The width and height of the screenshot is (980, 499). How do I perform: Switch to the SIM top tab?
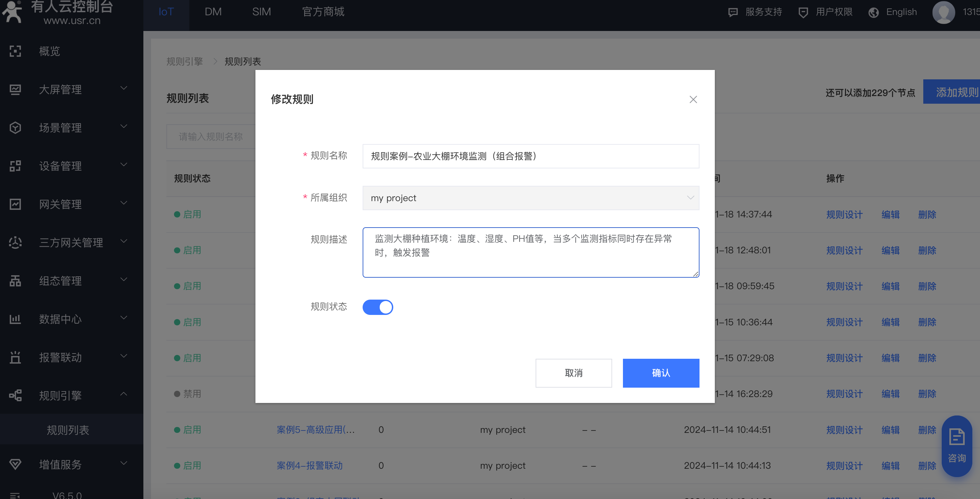[x=262, y=12]
